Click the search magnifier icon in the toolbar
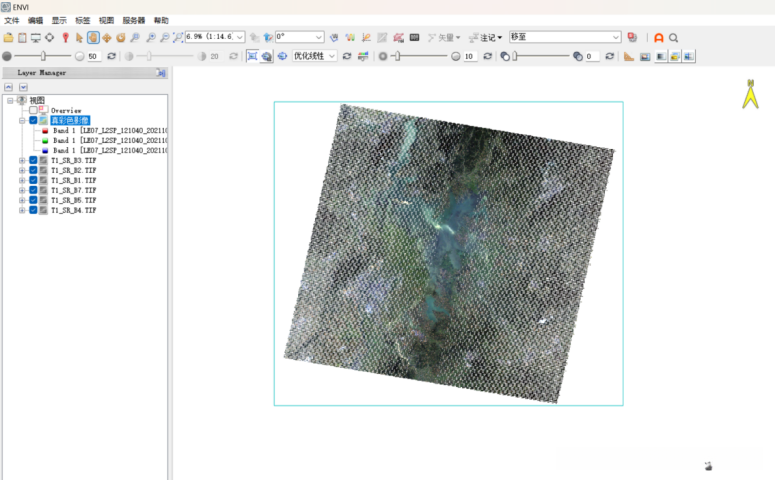 click(674, 38)
